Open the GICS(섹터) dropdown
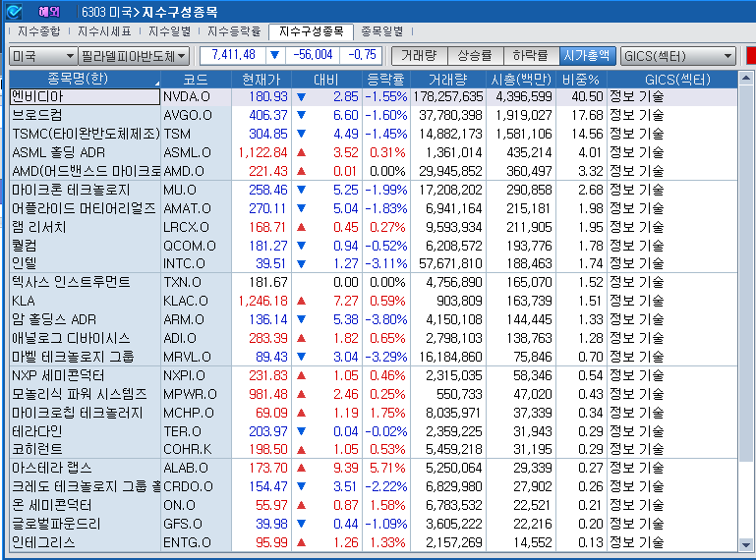The height and width of the screenshot is (560, 756). click(678, 56)
